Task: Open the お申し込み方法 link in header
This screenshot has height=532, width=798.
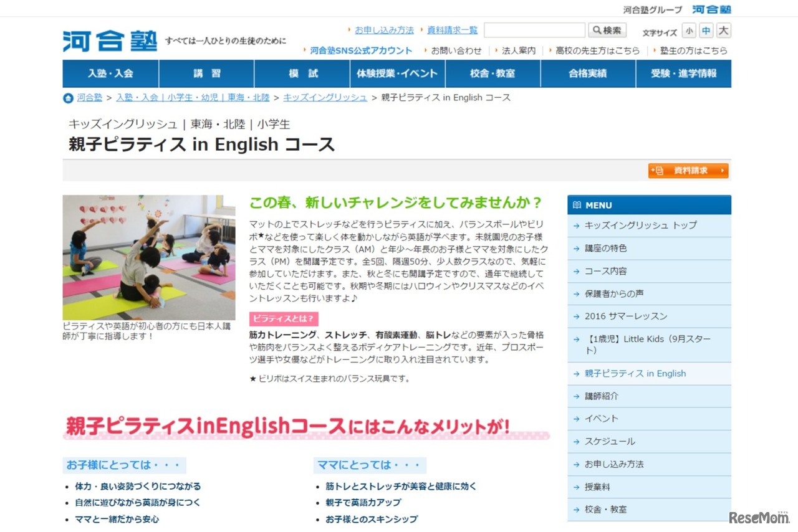Action: tap(384, 30)
